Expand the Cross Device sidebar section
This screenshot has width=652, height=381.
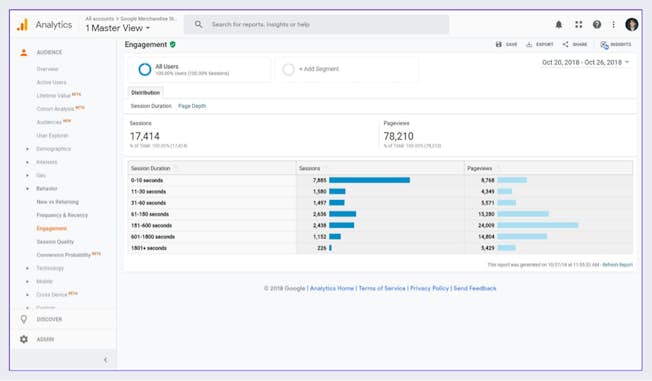click(52, 294)
